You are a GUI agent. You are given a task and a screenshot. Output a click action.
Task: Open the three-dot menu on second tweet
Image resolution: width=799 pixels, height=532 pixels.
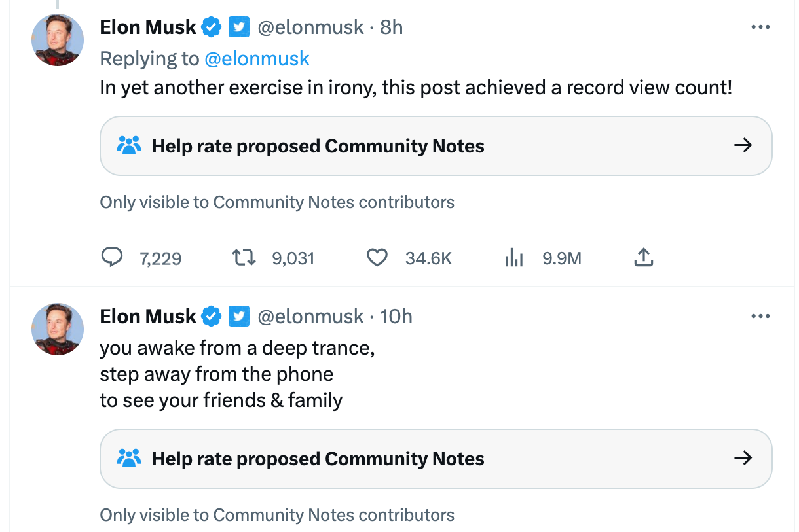pos(760,316)
